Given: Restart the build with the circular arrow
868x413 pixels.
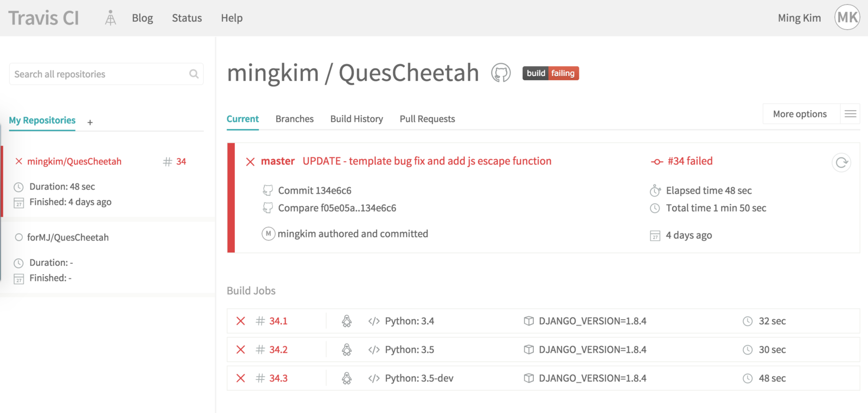Looking at the screenshot, I should (841, 162).
